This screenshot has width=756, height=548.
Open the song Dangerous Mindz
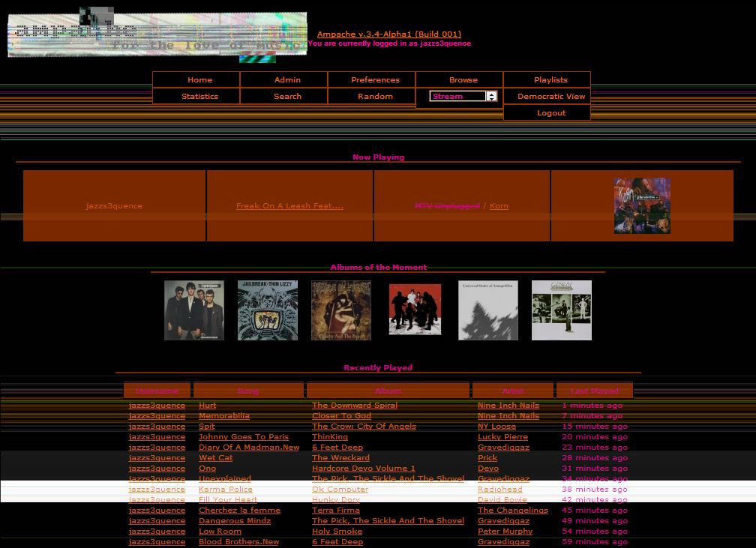tap(235, 522)
